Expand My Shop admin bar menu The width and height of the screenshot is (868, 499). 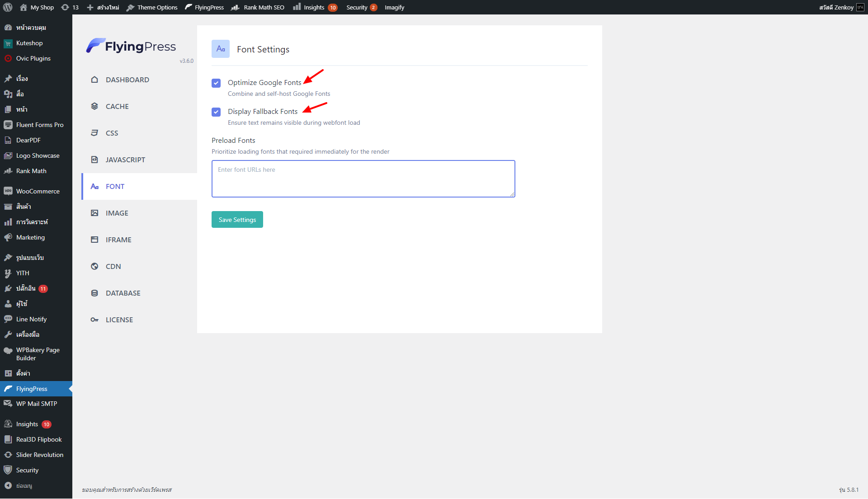pyautogui.click(x=38, y=7)
